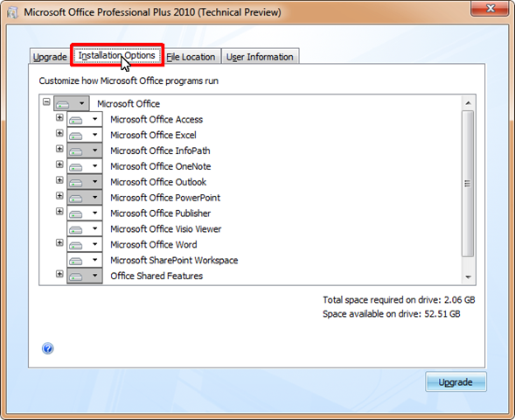The image size is (515, 420).
Task: Expand the Microsoft Office Outlook node
Action: [x=59, y=180]
